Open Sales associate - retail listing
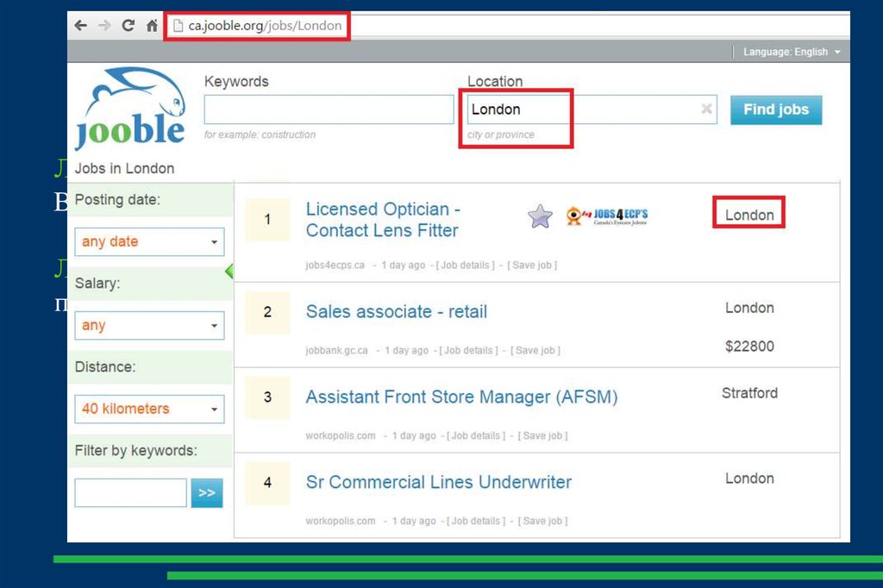This screenshot has height=588, width=883. pos(396,312)
